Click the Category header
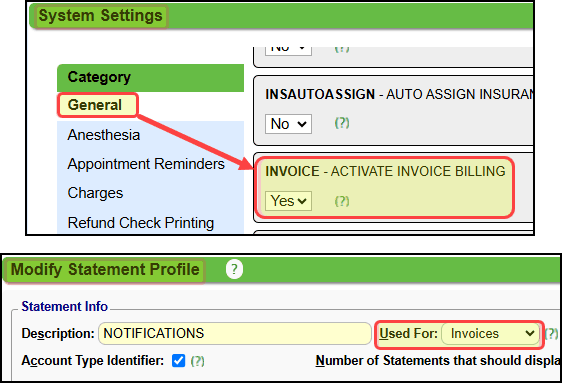Screen dimensions: 562x383 151,78
